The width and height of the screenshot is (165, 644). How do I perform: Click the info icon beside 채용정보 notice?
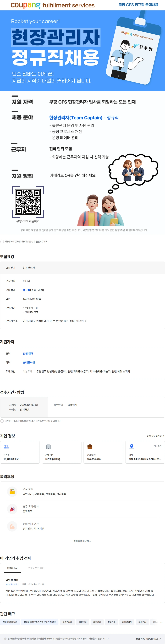(x=2, y=241)
